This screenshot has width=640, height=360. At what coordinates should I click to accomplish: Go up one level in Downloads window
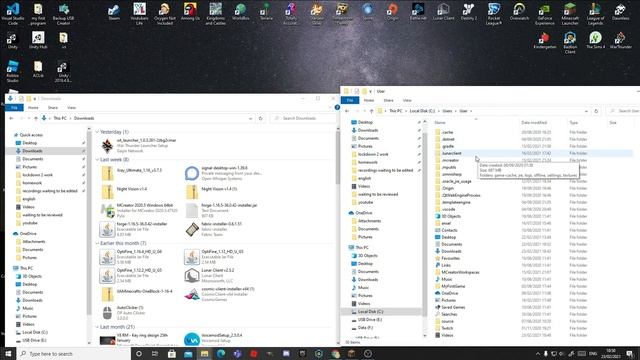[36, 118]
